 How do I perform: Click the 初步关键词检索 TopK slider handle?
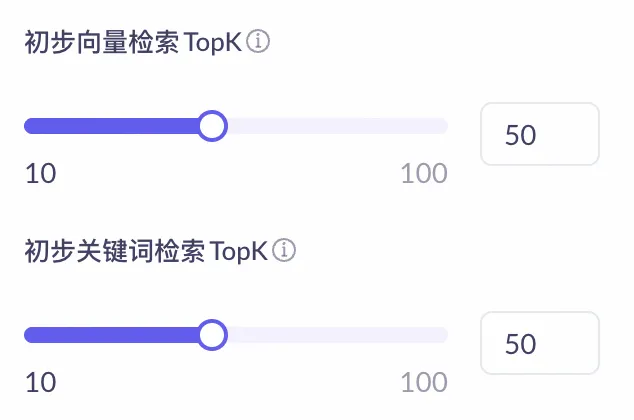coord(212,335)
